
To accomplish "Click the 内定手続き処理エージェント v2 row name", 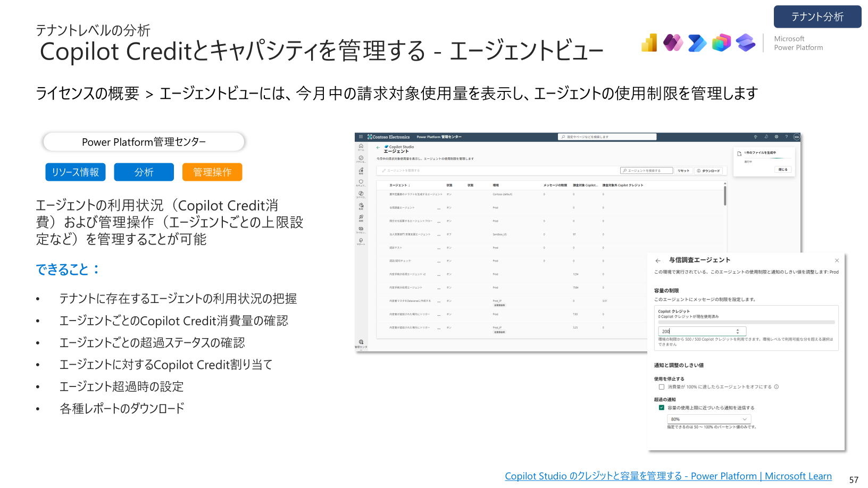I will pyautogui.click(x=407, y=274).
